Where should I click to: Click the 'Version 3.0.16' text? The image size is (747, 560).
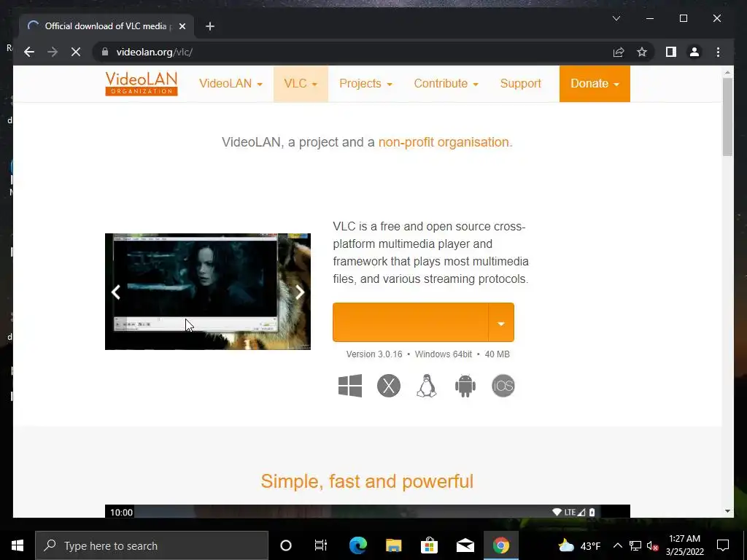[374, 354]
